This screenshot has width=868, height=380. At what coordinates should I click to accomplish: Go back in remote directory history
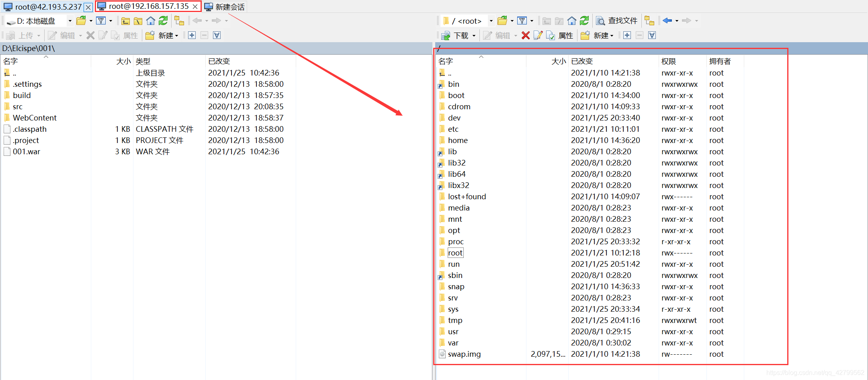pos(667,20)
